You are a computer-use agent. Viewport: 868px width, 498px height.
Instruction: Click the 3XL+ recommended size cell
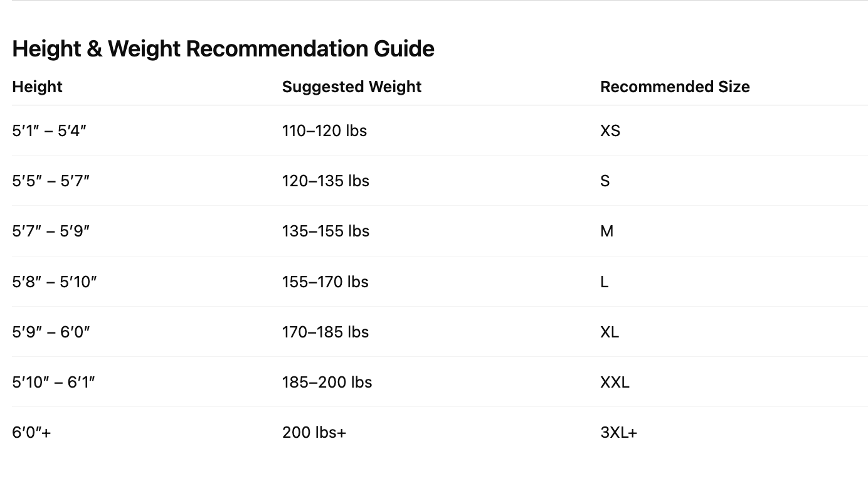[x=618, y=432]
